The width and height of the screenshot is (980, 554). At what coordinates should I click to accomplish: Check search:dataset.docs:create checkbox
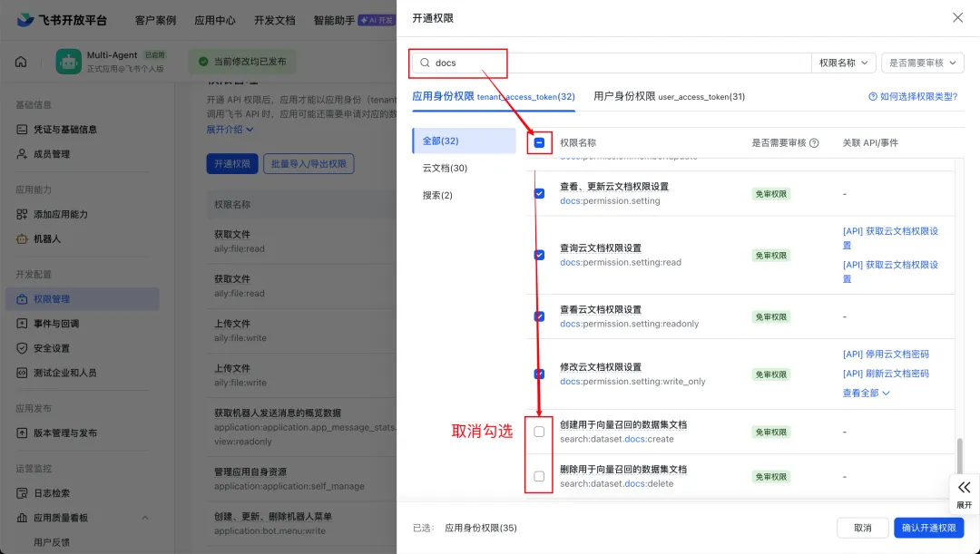click(x=539, y=432)
